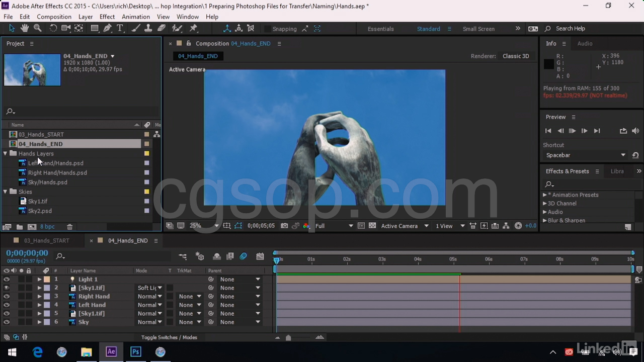Toggle the Snapping checkbox
This screenshot has width=644, height=362.
(x=268, y=29)
